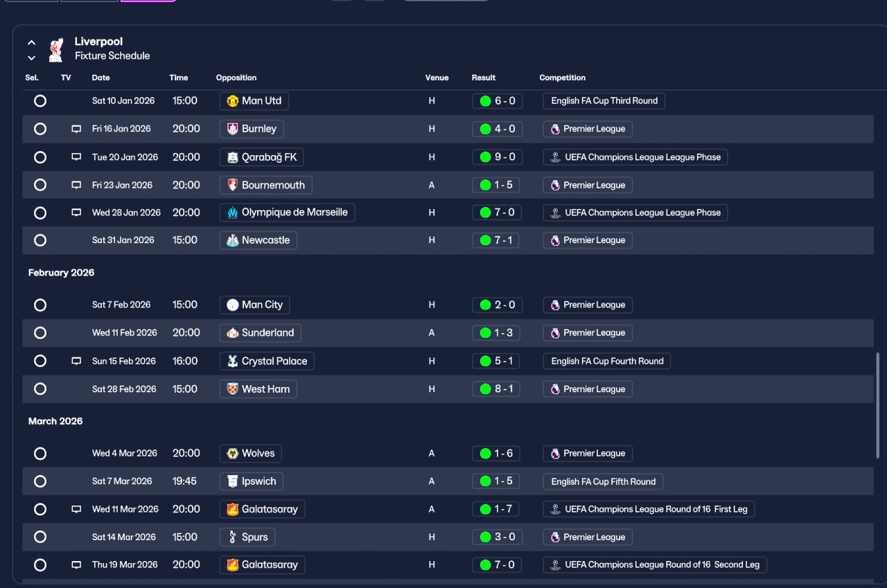Select the Man City fixture radio button
Screen dimensions: 887x588
point(40,305)
